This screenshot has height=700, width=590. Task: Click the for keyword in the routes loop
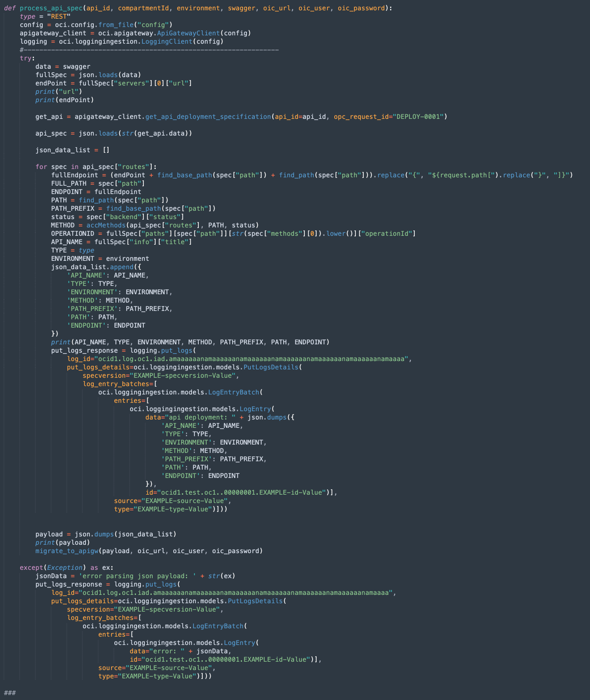(x=41, y=167)
